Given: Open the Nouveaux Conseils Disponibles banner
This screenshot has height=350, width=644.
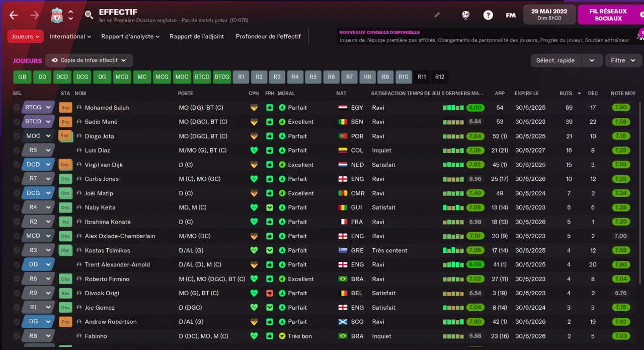Looking at the screenshot, I should click(x=485, y=36).
